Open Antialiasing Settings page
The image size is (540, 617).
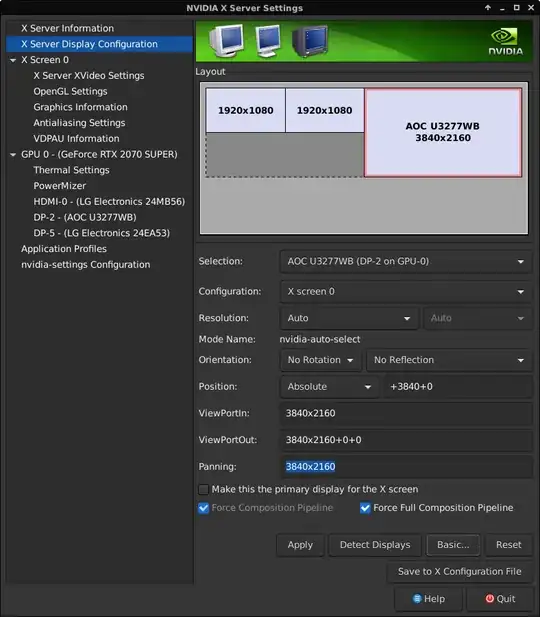click(79, 123)
